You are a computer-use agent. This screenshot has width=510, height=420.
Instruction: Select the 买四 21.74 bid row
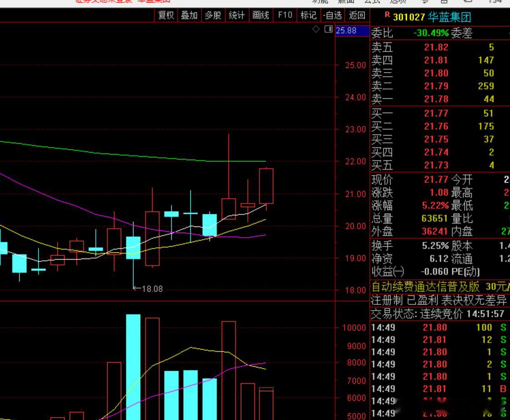(440, 152)
